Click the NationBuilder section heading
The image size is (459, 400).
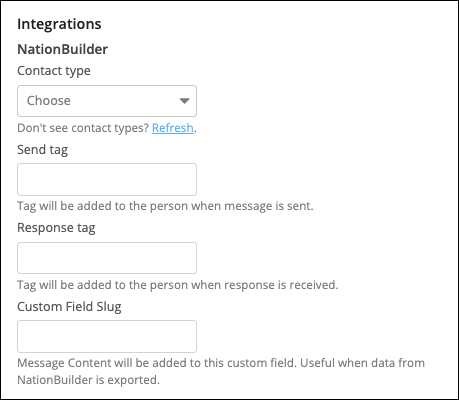[63, 49]
